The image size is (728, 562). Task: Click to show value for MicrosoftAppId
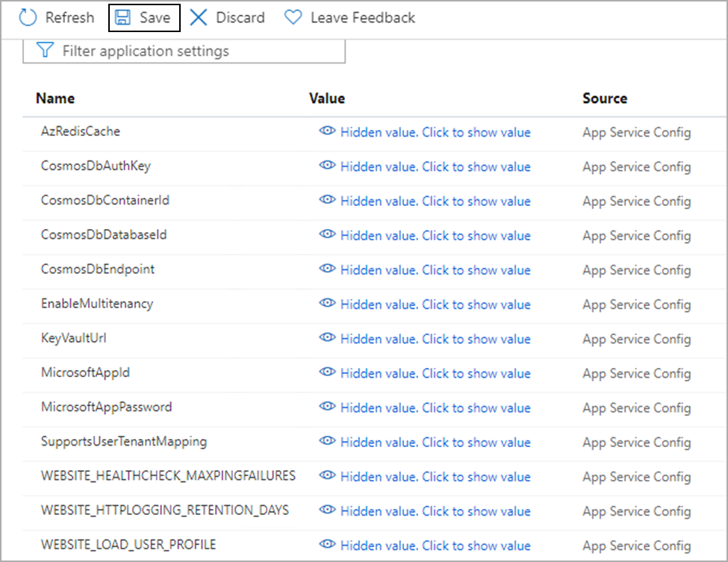point(435,373)
